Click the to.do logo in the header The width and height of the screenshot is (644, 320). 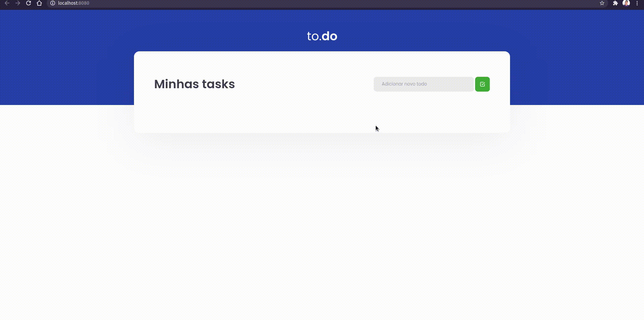(x=321, y=36)
